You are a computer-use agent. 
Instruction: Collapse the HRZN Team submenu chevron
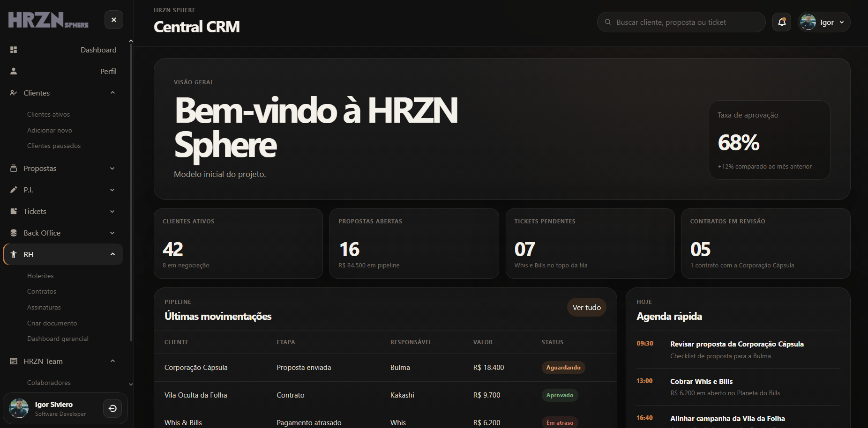[112, 361]
